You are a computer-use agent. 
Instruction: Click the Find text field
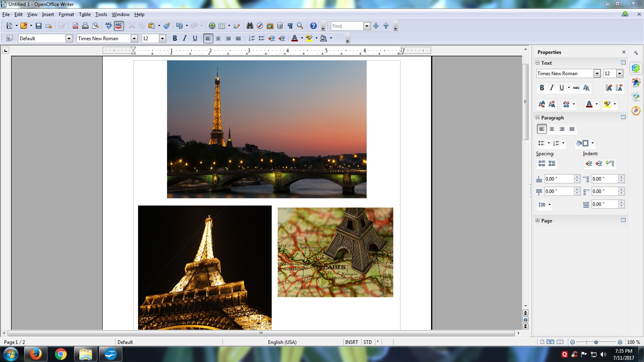[x=347, y=26]
